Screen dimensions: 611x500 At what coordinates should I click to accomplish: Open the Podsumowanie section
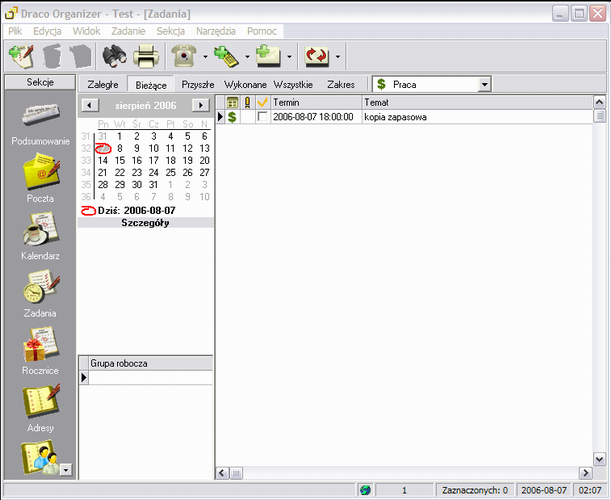pos(40,123)
